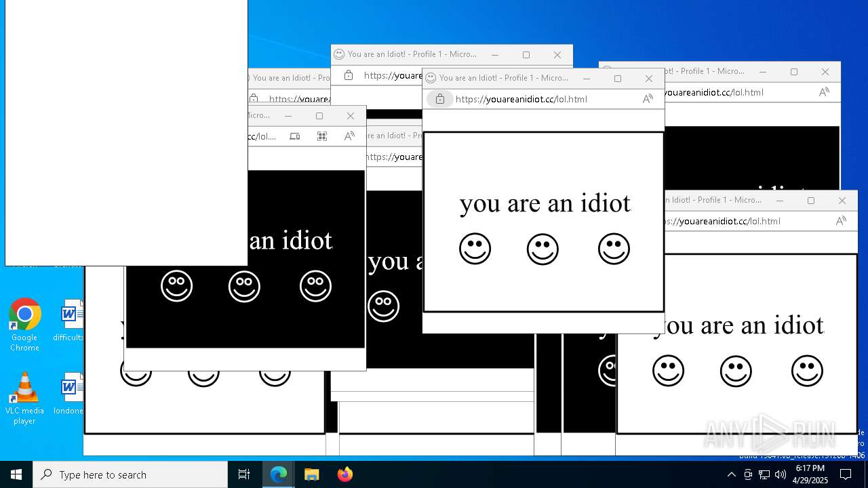Image resolution: width=868 pixels, height=488 pixels.
Task: Click the right smiley in the lower-right white popup
Action: coord(807,371)
